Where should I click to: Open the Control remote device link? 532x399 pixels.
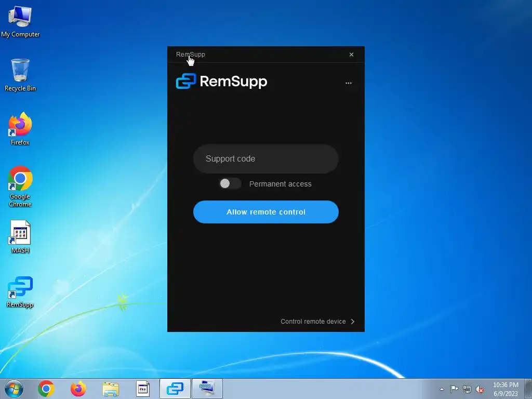pyautogui.click(x=313, y=321)
